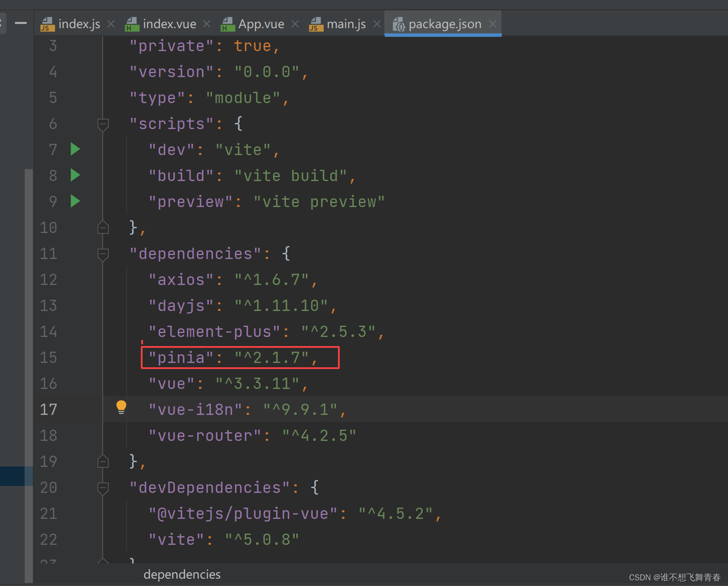Collapse the scripts block fold marker
This screenshot has height=586, width=728.
coord(103,124)
